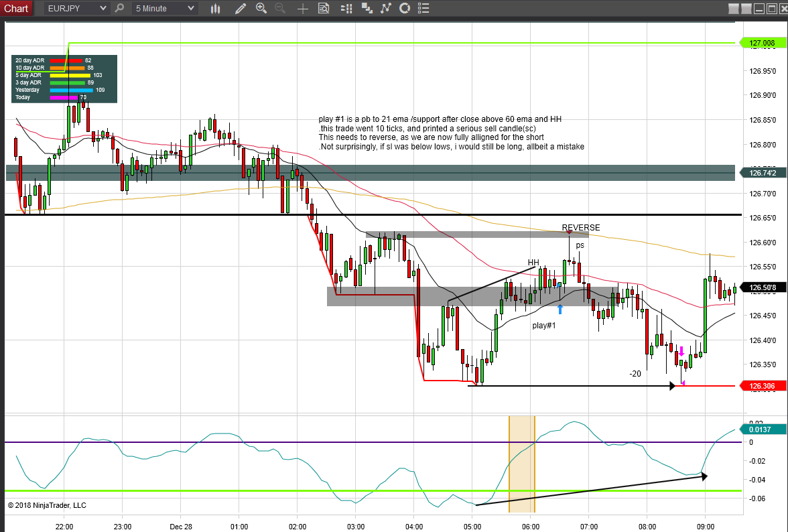Image resolution: width=788 pixels, height=532 pixels.
Task: Open chart Properties list icon
Action: click(x=423, y=8)
